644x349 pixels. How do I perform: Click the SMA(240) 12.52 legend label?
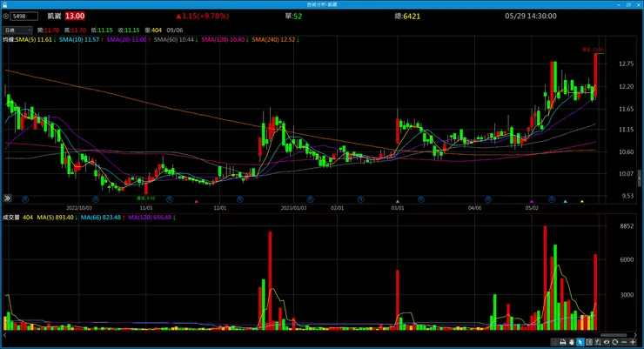[x=273, y=40]
